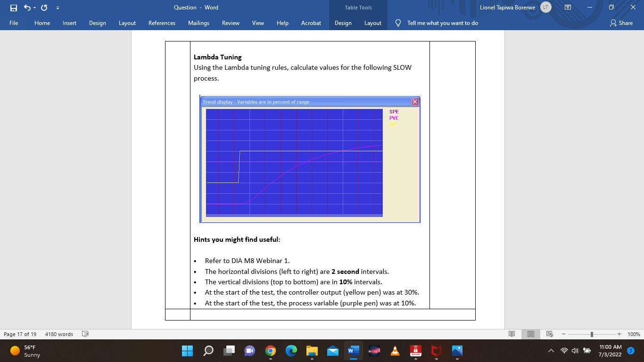The width and height of the screenshot is (644, 362).
Task: Click the PVE legend label
Action: click(x=394, y=118)
